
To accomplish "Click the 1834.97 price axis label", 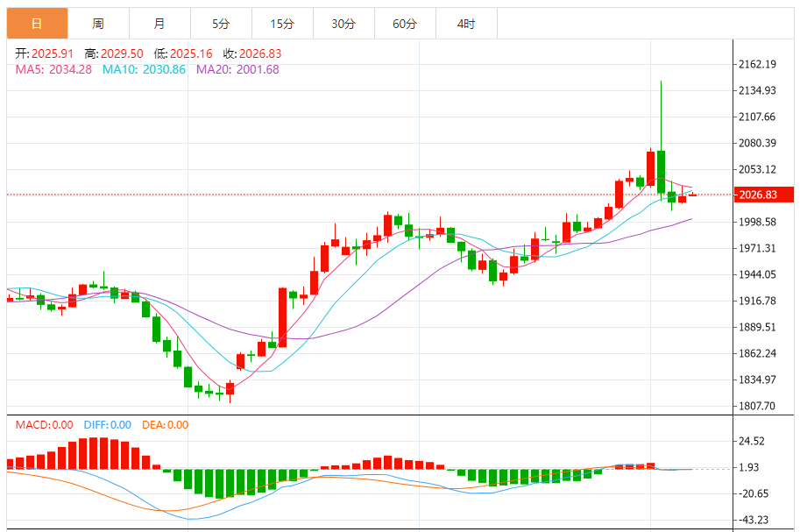I will pyautogui.click(x=757, y=379).
